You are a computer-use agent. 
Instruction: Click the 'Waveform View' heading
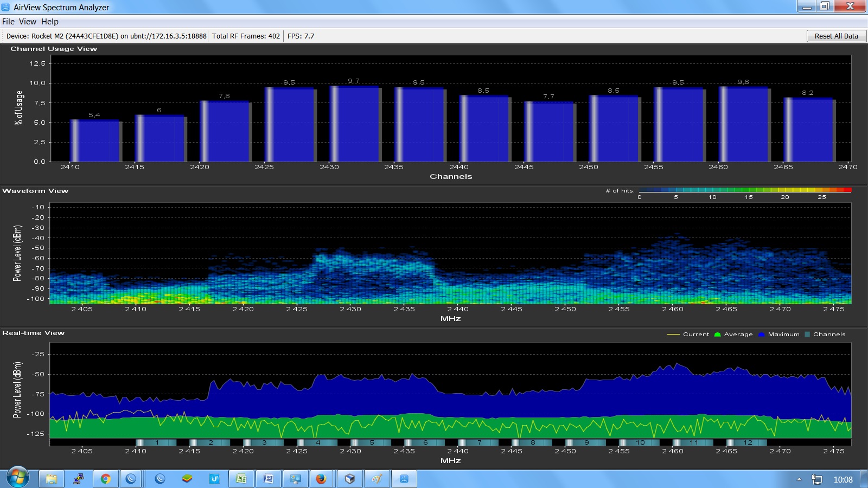point(35,191)
